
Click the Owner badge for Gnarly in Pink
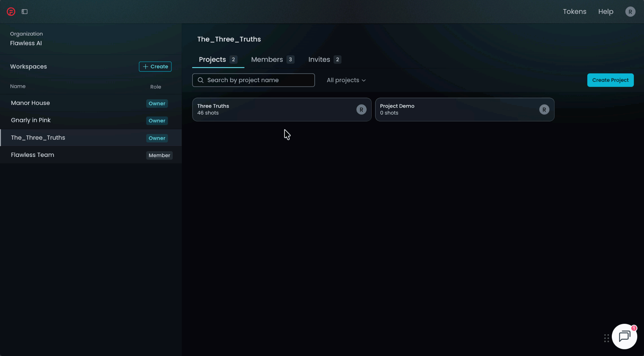coord(157,121)
